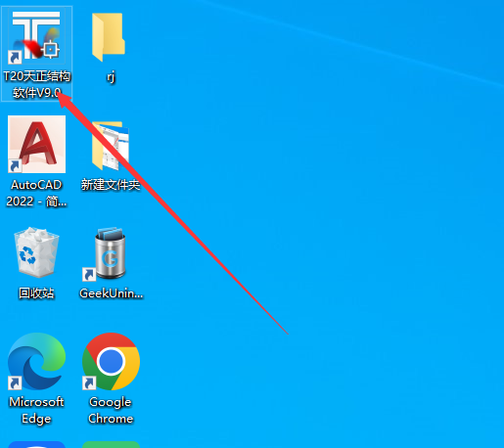
Task: Click the "Microsoft Edge" text label
Action: [x=36, y=410]
